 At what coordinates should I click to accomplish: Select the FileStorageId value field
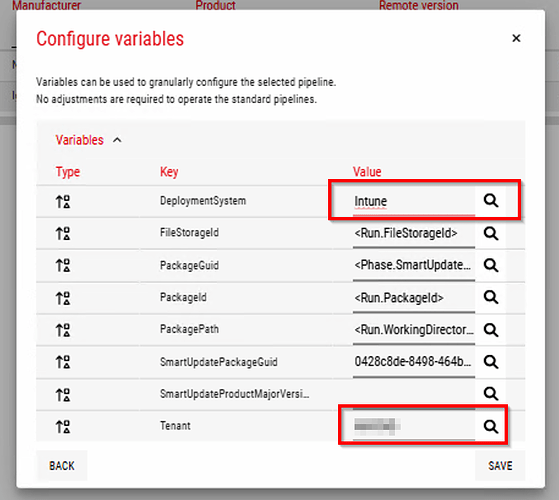pos(414,233)
